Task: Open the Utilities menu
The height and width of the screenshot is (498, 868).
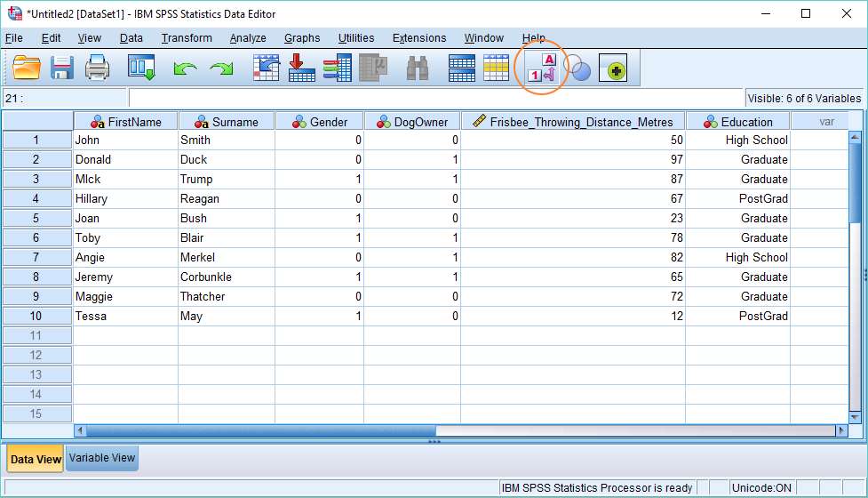Action: click(x=356, y=38)
